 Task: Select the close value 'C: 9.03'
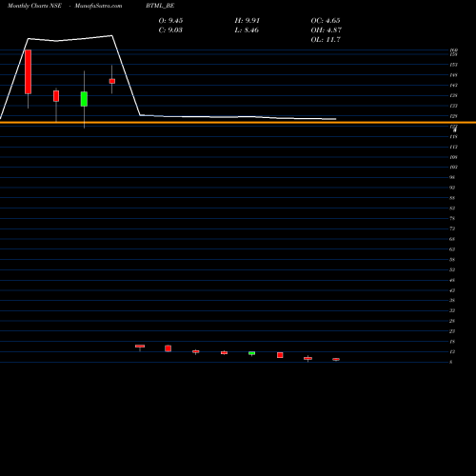(x=170, y=30)
